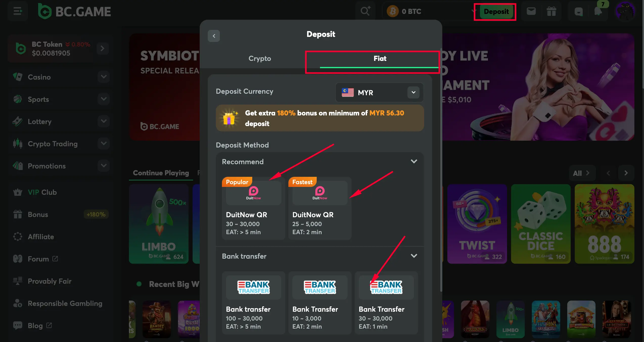
Task: Choose Bank Transfer 10–3,000
Action: coord(320,303)
